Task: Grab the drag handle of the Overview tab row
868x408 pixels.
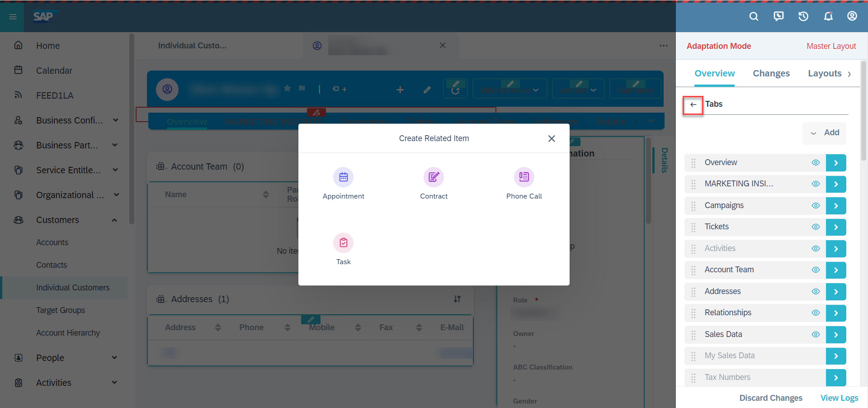Action: (x=693, y=163)
